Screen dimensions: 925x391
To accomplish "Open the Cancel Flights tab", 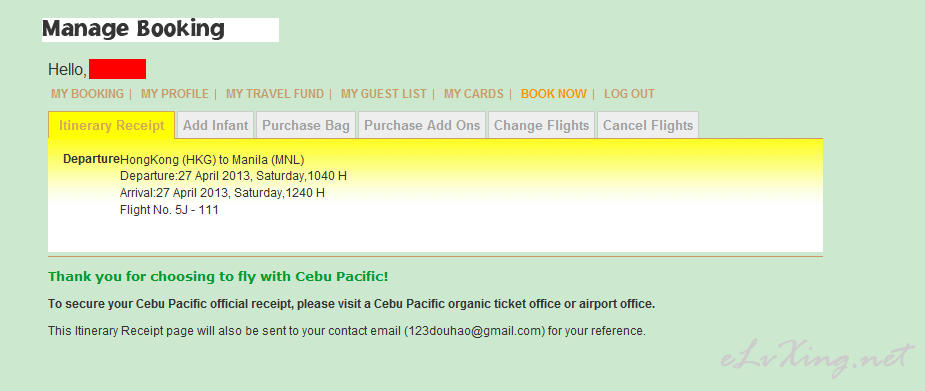I will pyautogui.click(x=648, y=125).
